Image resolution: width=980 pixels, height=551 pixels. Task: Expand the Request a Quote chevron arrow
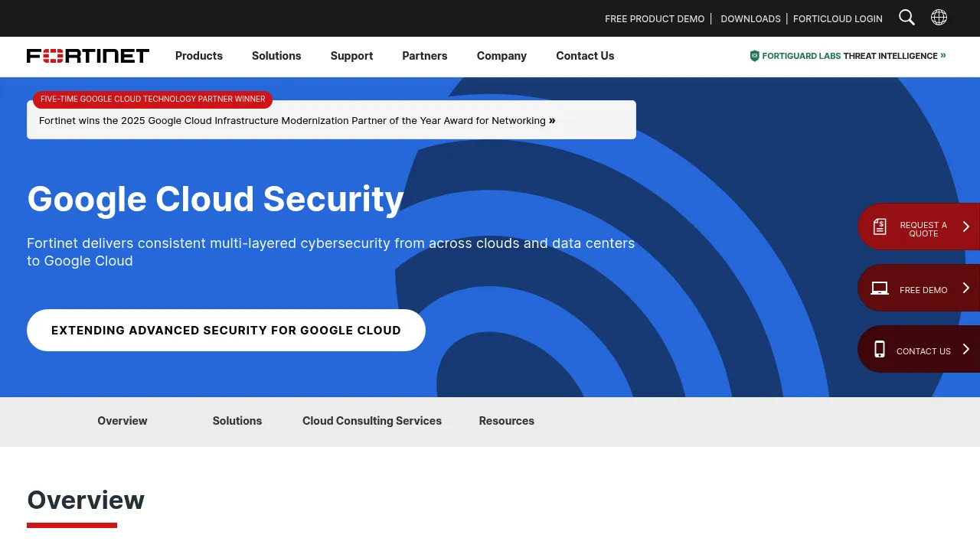click(965, 227)
